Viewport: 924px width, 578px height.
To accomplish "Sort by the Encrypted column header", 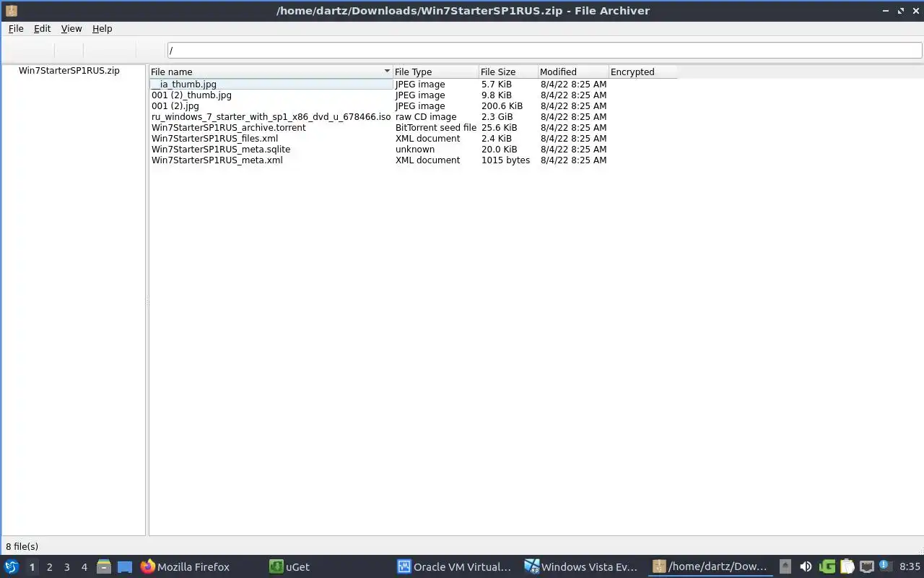I will coord(642,72).
